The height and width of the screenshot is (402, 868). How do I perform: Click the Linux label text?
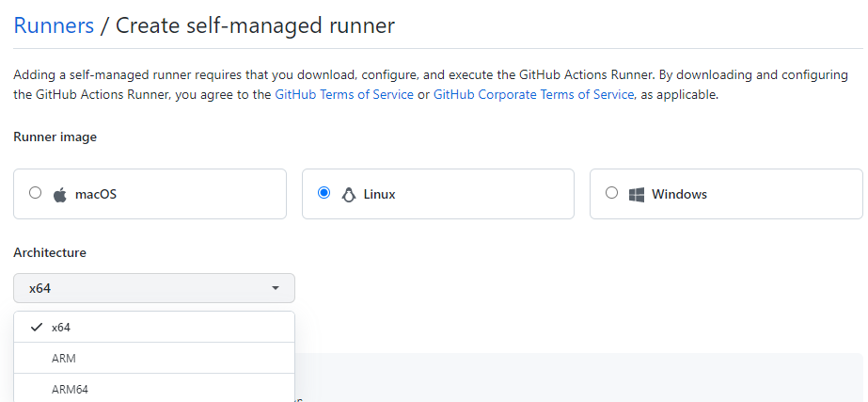tap(380, 195)
